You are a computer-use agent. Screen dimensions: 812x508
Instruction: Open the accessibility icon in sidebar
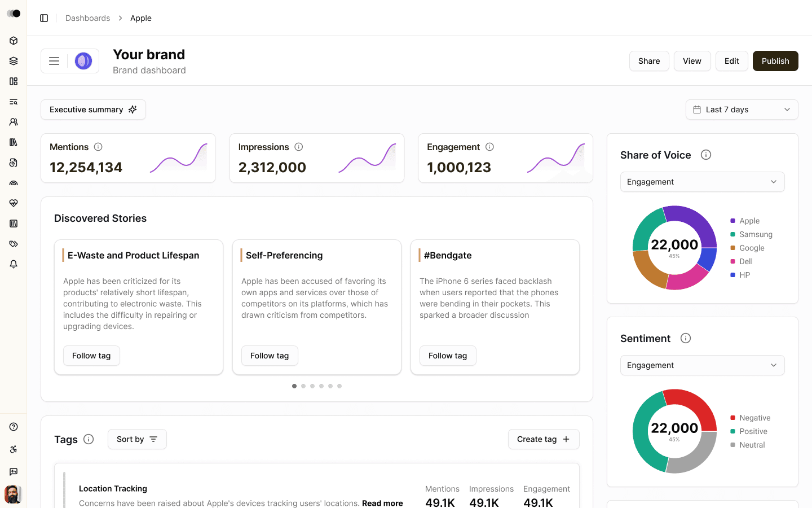(x=14, y=449)
